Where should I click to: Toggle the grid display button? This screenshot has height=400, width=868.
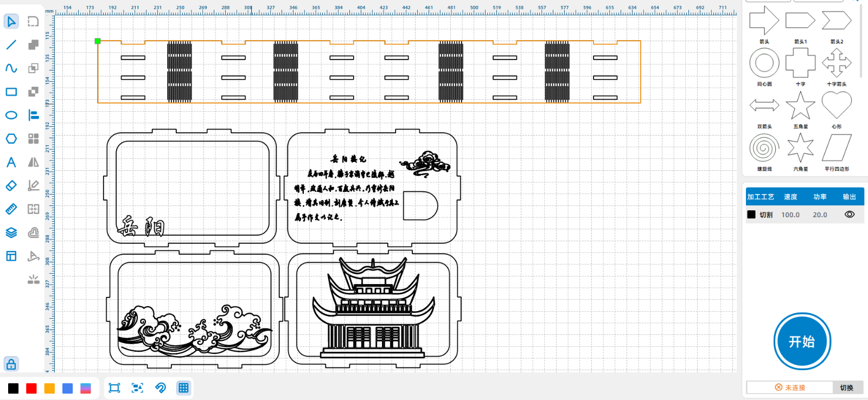pos(183,388)
